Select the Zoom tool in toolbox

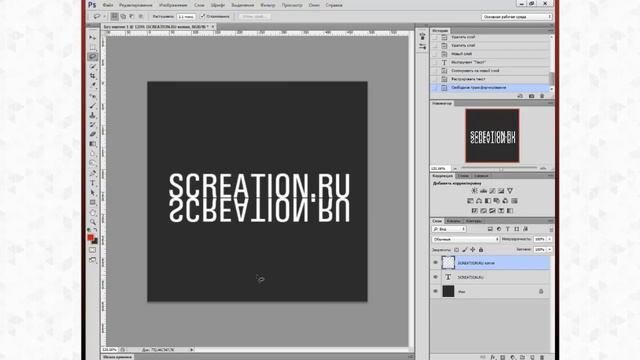[93, 222]
